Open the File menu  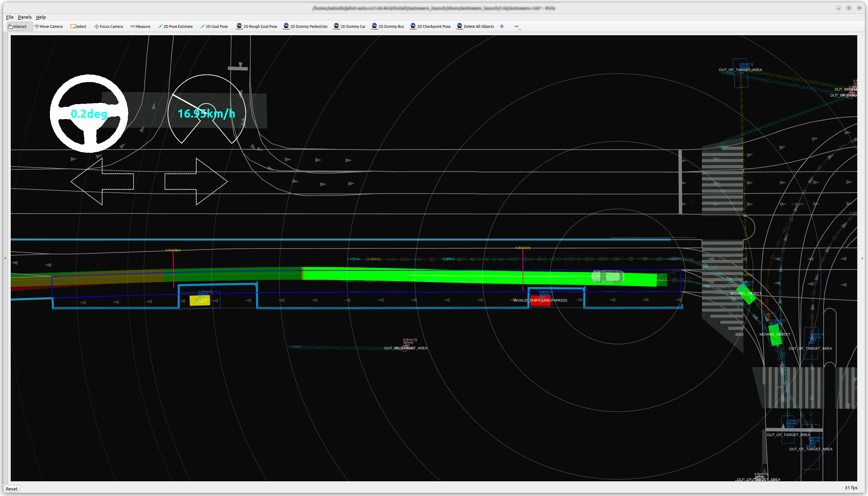pos(10,17)
